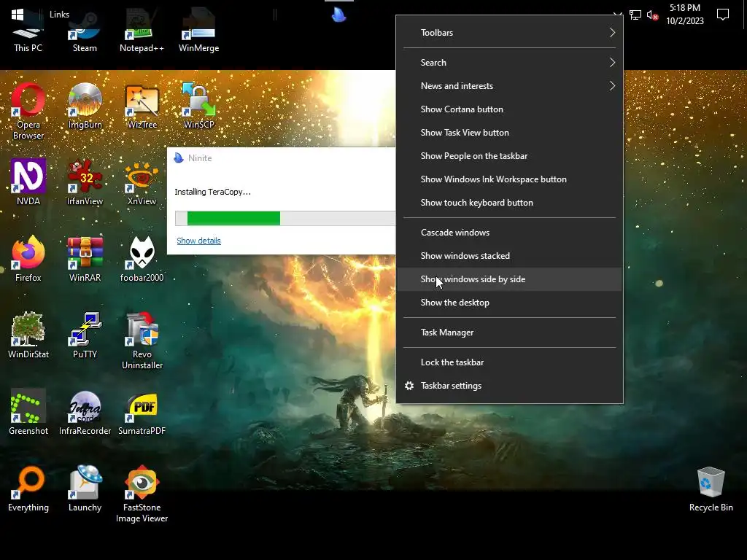The width and height of the screenshot is (747, 560).
Task: Select the Firefox desktop shortcut
Action: click(x=28, y=259)
